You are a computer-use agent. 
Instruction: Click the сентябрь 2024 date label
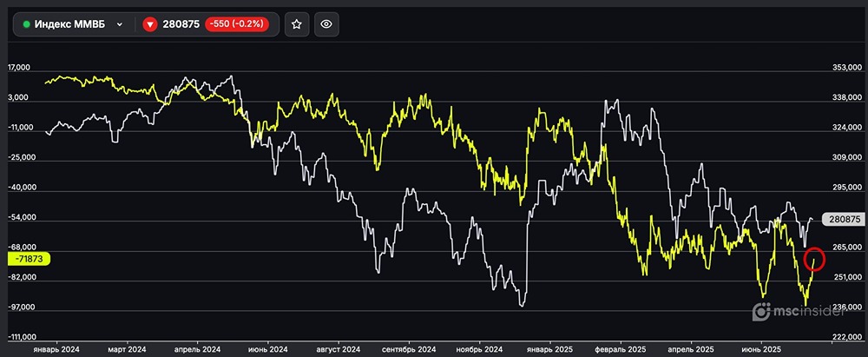point(409,349)
